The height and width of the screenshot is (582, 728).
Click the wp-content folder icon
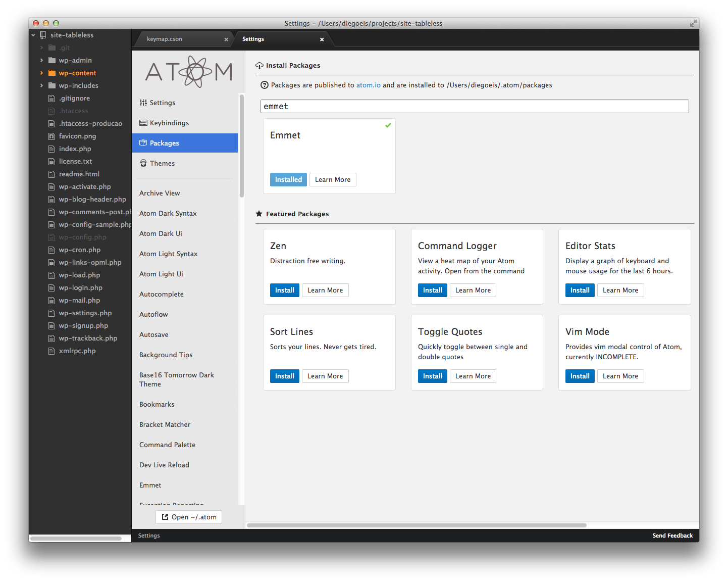(52, 73)
